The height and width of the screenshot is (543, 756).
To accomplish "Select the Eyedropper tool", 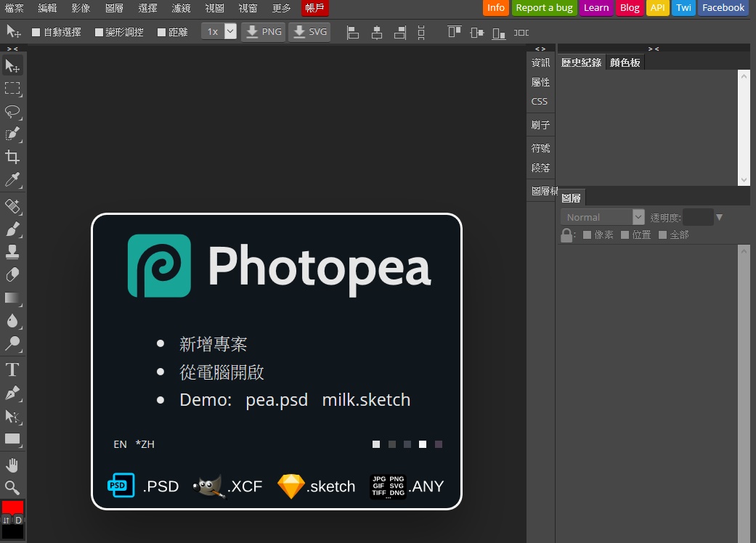I will click(x=12, y=180).
